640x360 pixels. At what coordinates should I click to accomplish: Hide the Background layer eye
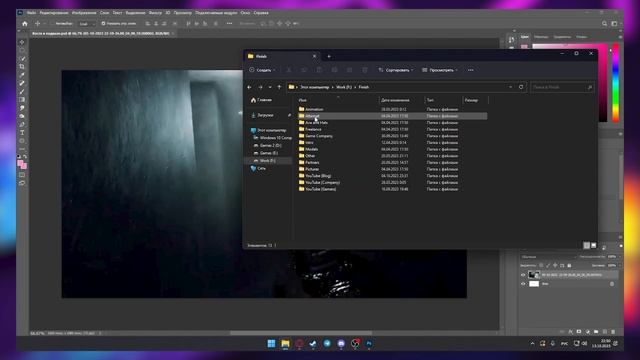coord(523,284)
